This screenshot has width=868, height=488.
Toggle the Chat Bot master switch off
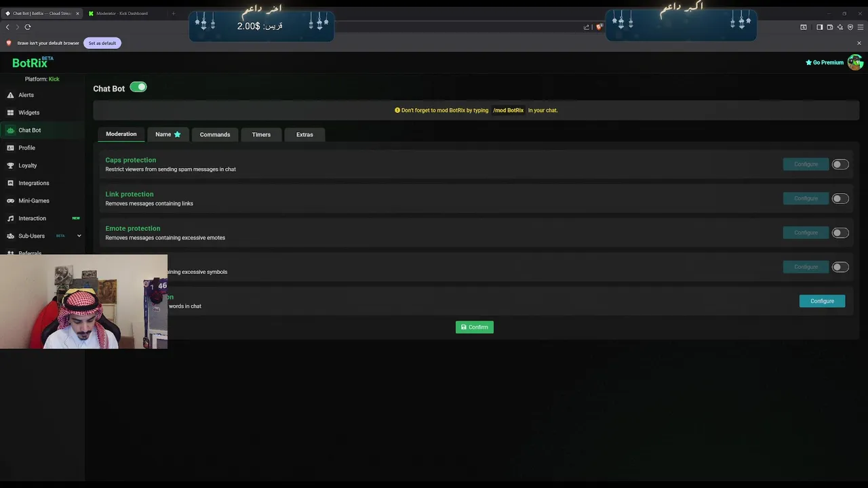tap(138, 87)
